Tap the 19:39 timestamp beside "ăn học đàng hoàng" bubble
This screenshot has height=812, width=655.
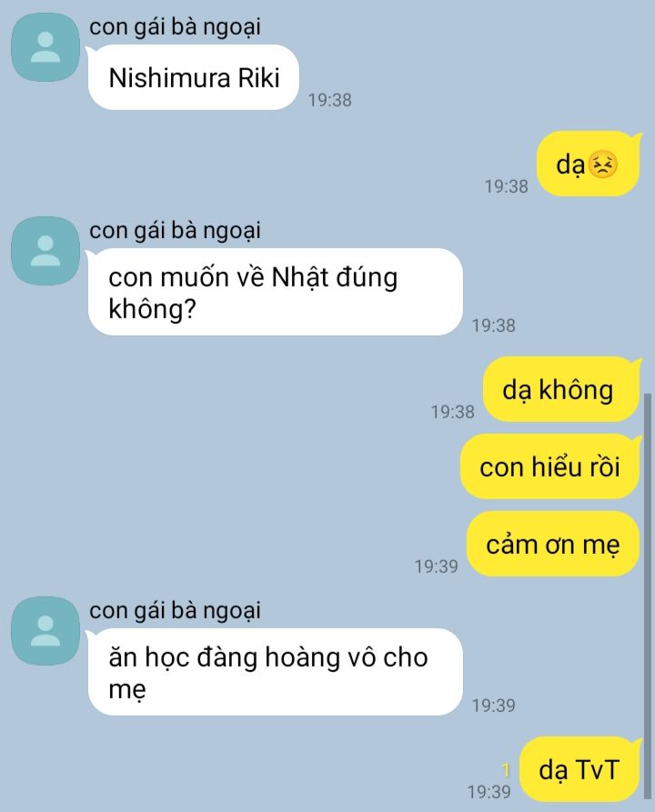[x=494, y=706]
